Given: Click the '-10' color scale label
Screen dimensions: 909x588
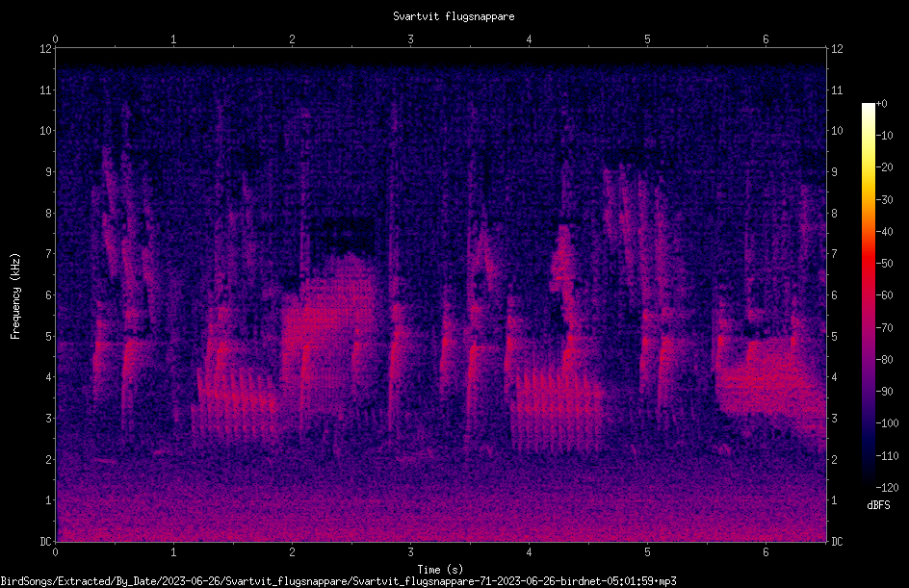Looking at the screenshot, I should 884,136.
